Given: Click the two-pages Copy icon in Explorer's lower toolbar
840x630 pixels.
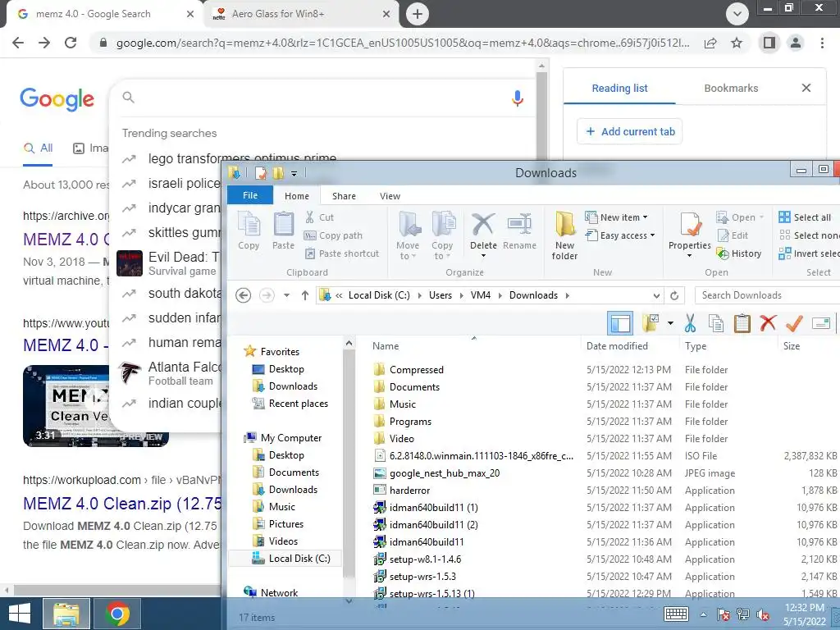Looking at the screenshot, I should (x=715, y=323).
